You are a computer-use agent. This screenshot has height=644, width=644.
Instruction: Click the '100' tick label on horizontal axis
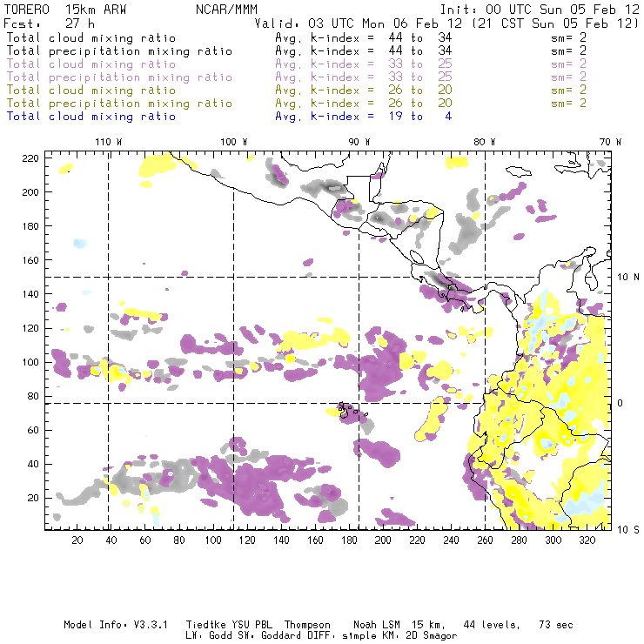(213, 540)
